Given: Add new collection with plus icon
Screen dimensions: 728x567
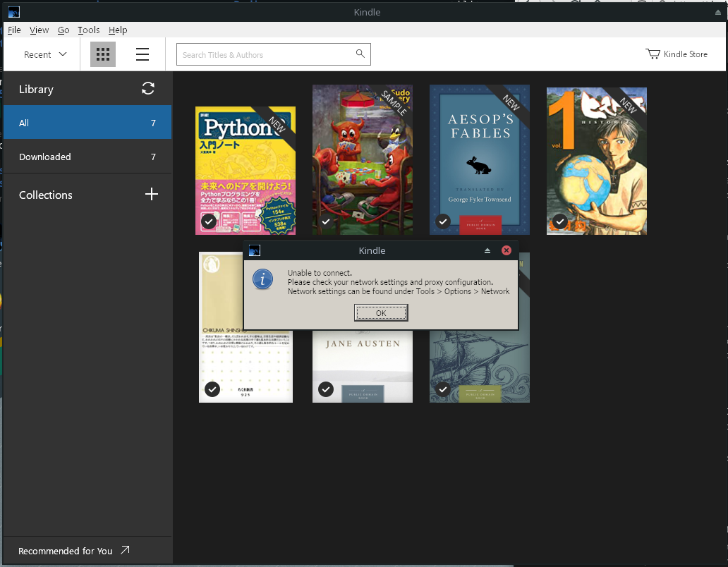Looking at the screenshot, I should 152,194.
